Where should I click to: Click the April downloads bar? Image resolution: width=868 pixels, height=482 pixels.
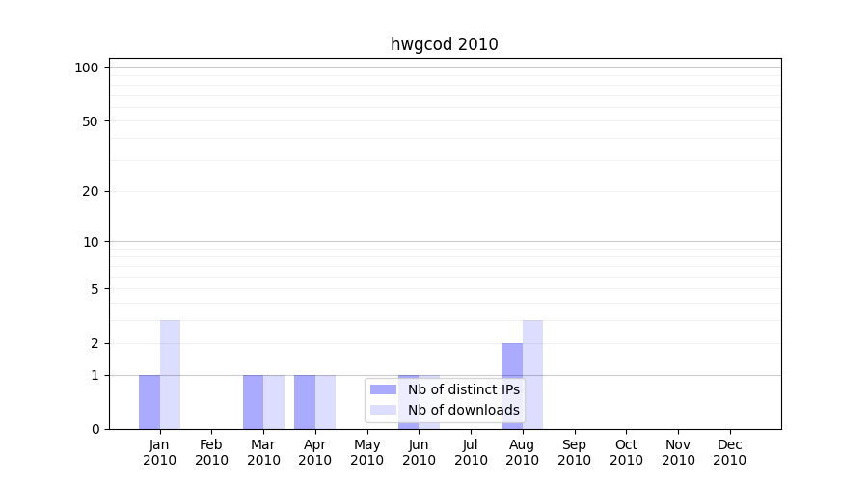(326, 402)
